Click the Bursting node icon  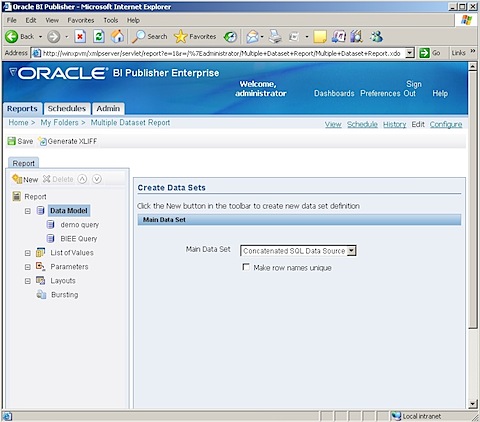[41, 294]
